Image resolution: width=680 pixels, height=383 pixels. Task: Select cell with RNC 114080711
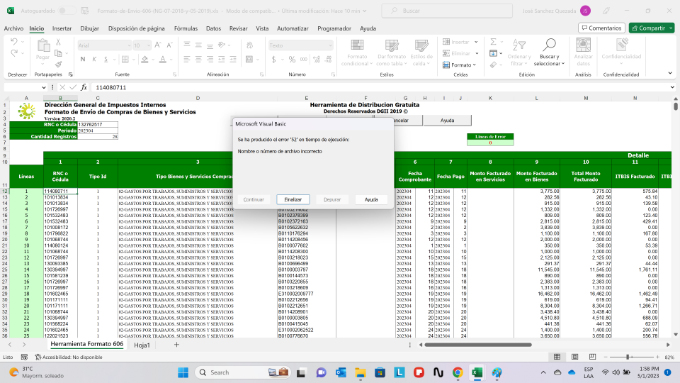click(x=60, y=191)
